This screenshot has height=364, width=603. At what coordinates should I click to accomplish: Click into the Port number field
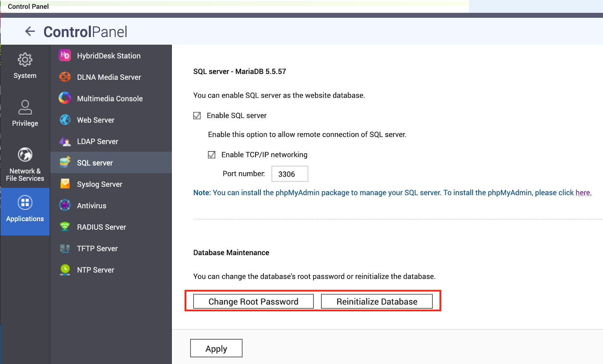[289, 174]
